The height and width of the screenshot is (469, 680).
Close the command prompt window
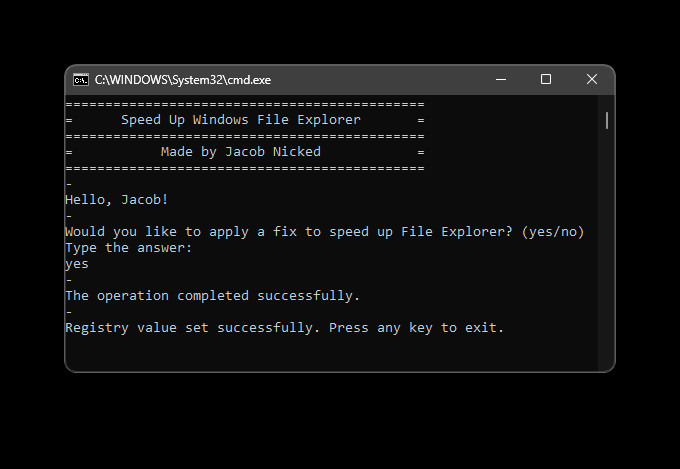click(592, 80)
